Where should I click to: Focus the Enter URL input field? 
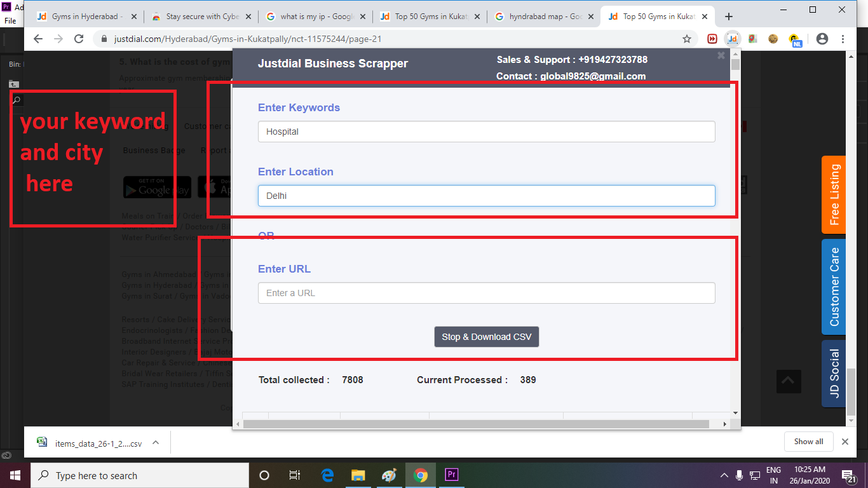point(486,293)
